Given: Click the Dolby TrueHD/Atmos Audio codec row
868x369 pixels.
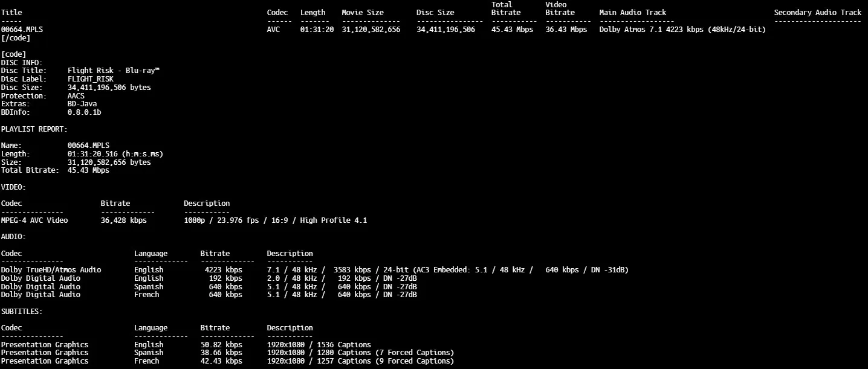Looking at the screenshot, I should tap(51, 270).
